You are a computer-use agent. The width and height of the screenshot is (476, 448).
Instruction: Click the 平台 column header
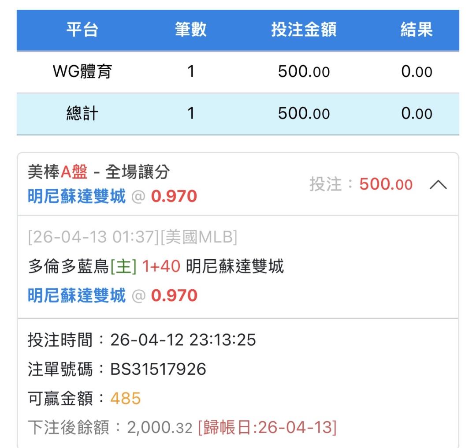click(82, 30)
